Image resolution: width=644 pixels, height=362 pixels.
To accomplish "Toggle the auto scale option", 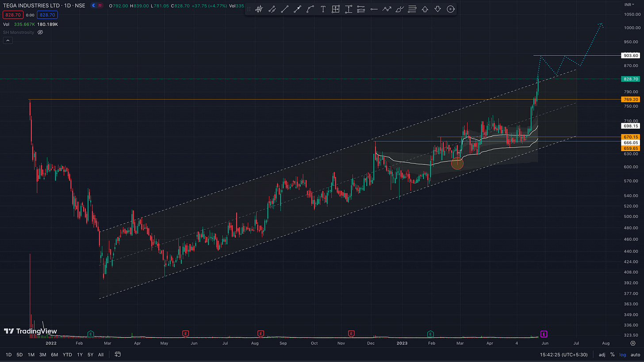I will click(635, 354).
